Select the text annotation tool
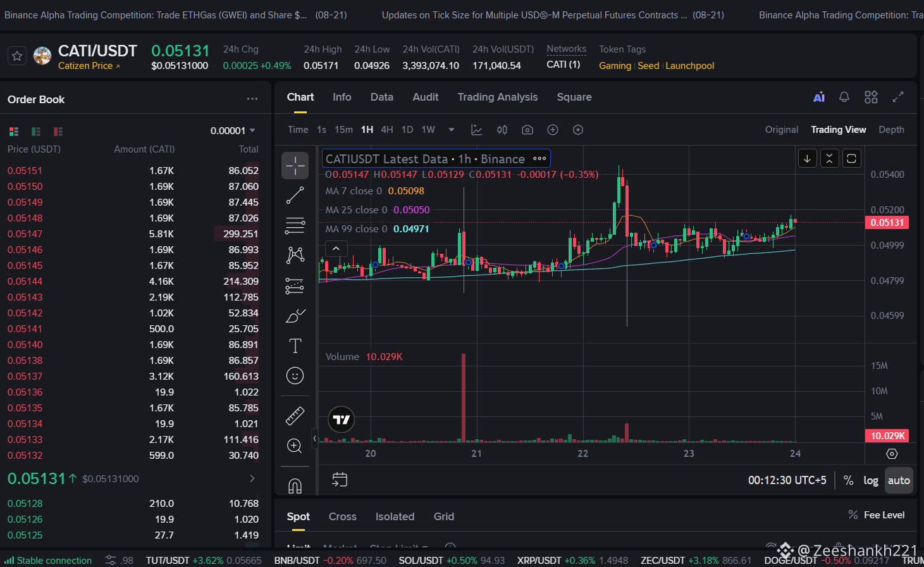Viewport: 924px width, 567px height. tap(295, 346)
